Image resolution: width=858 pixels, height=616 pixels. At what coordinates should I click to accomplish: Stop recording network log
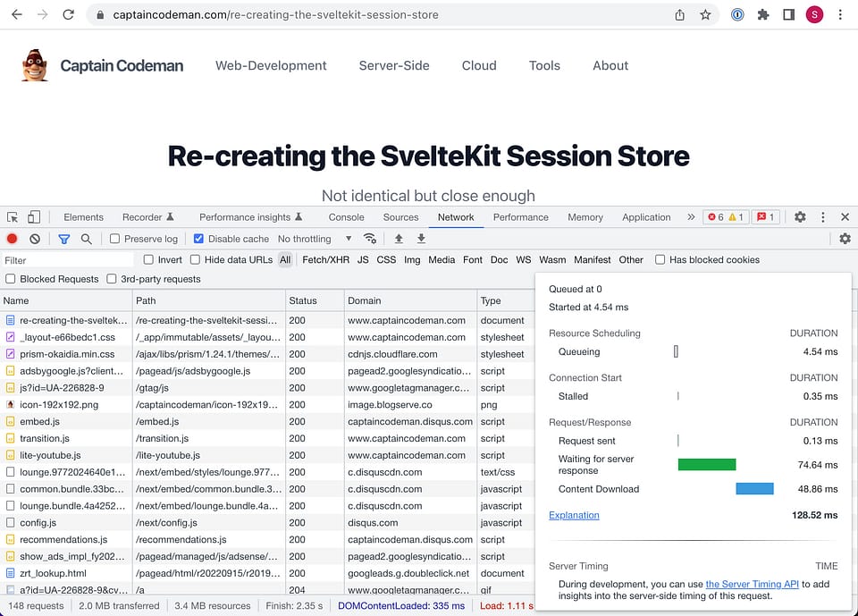point(10,239)
